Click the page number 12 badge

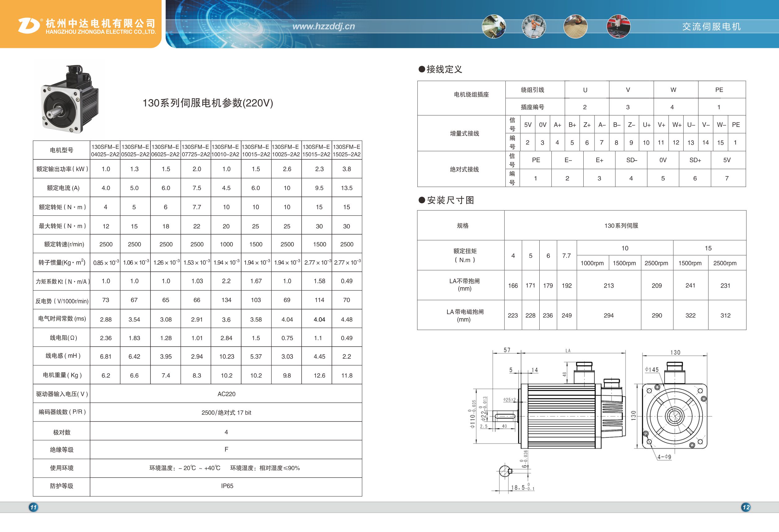(x=746, y=507)
